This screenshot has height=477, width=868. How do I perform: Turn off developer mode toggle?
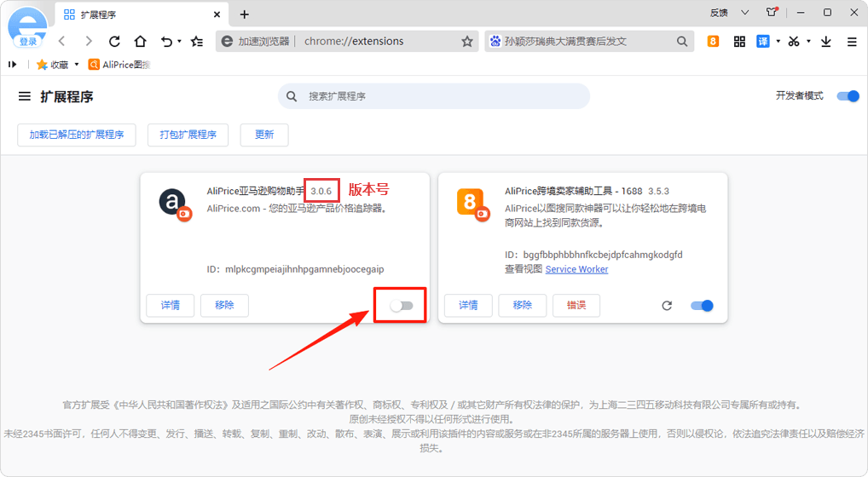(848, 96)
